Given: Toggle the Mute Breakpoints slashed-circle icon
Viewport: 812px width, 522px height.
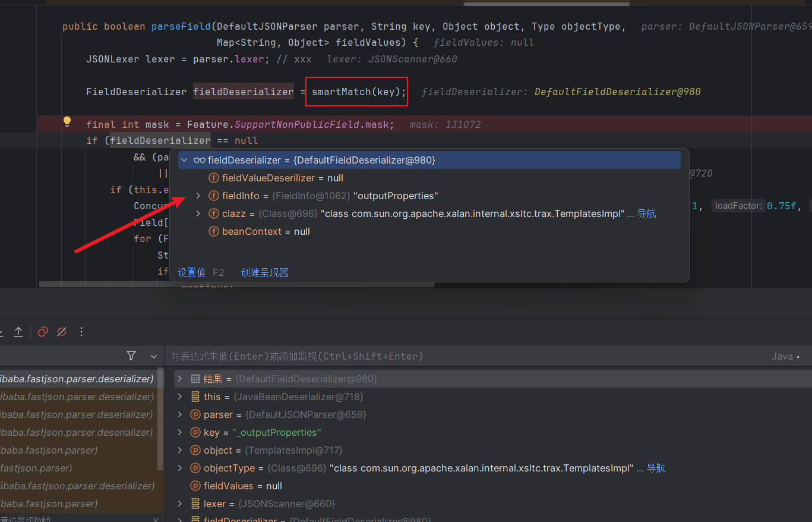Looking at the screenshot, I should (62, 332).
